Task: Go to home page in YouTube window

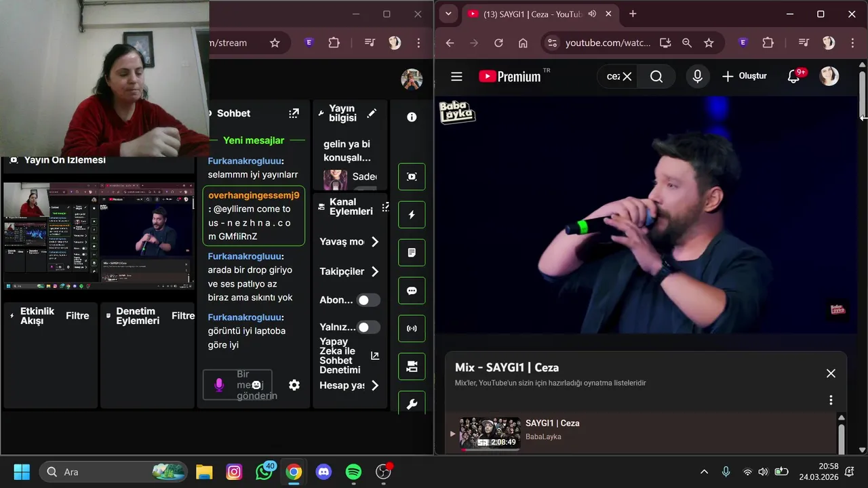Action: click(x=523, y=43)
